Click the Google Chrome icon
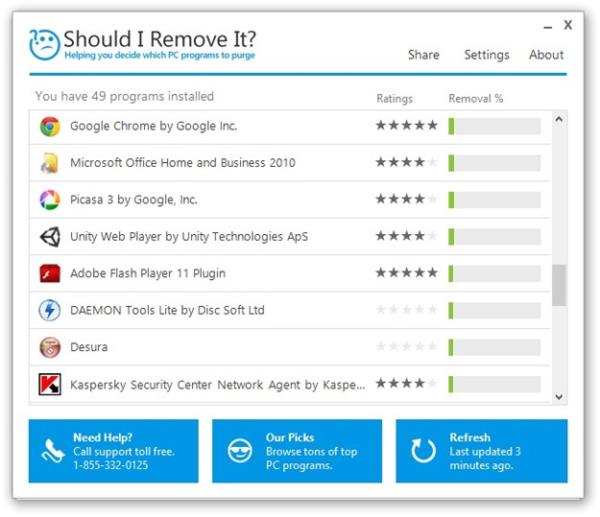Screen dimensions: 600x517 click(x=50, y=126)
